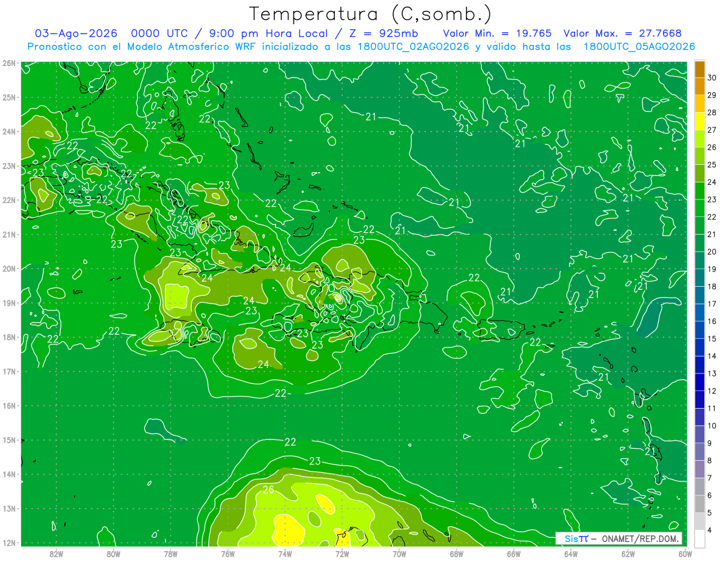Click legend value 30
Image resolution: width=728 pixels, height=562 pixels.
pyautogui.click(x=712, y=77)
